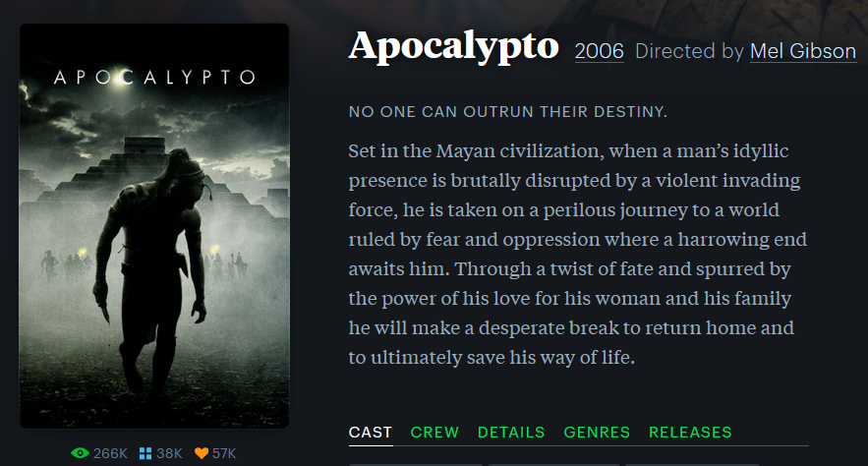The height and width of the screenshot is (466, 868).
Task: Click the second cast member chip below CREW
Action: pyautogui.click(x=553, y=464)
